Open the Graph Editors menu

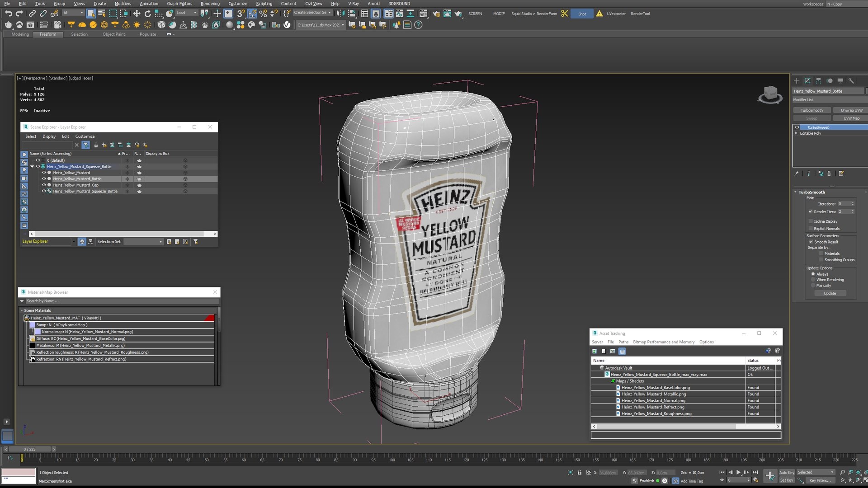[x=179, y=4]
